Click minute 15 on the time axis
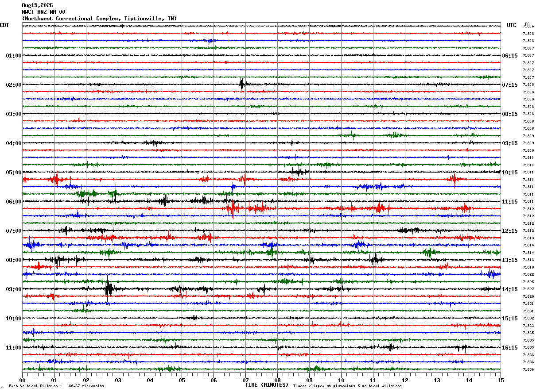 click(501, 380)
